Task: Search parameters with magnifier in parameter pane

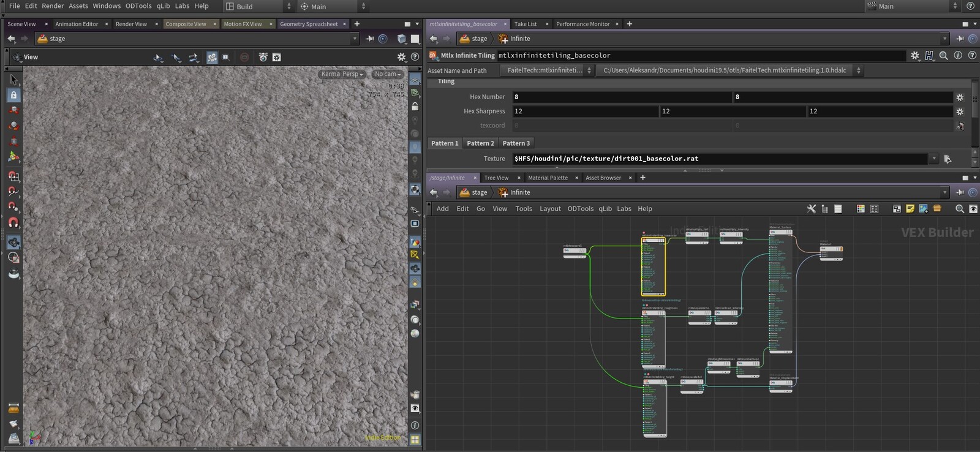Action: (x=944, y=55)
